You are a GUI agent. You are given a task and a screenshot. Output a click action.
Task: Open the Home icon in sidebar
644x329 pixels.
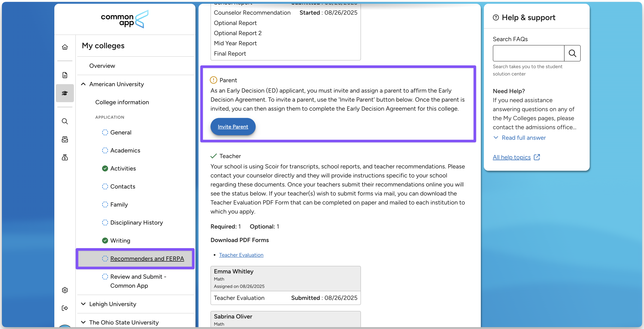tap(65, 47)
